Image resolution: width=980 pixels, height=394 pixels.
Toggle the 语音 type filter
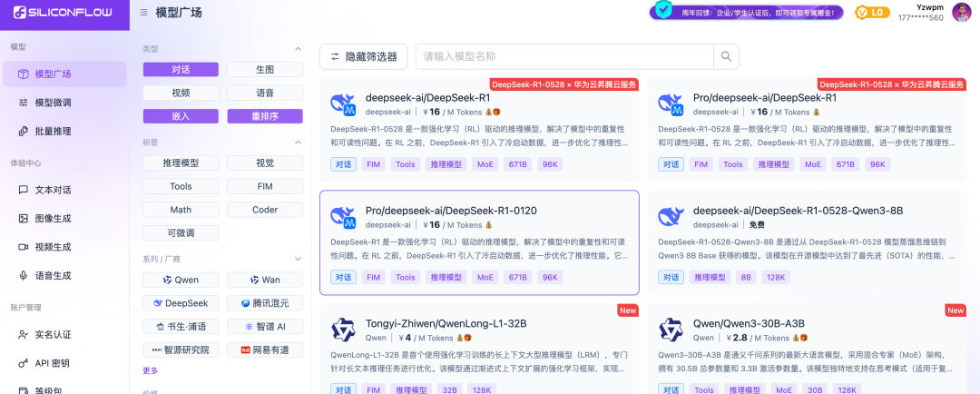pos(265,93)
